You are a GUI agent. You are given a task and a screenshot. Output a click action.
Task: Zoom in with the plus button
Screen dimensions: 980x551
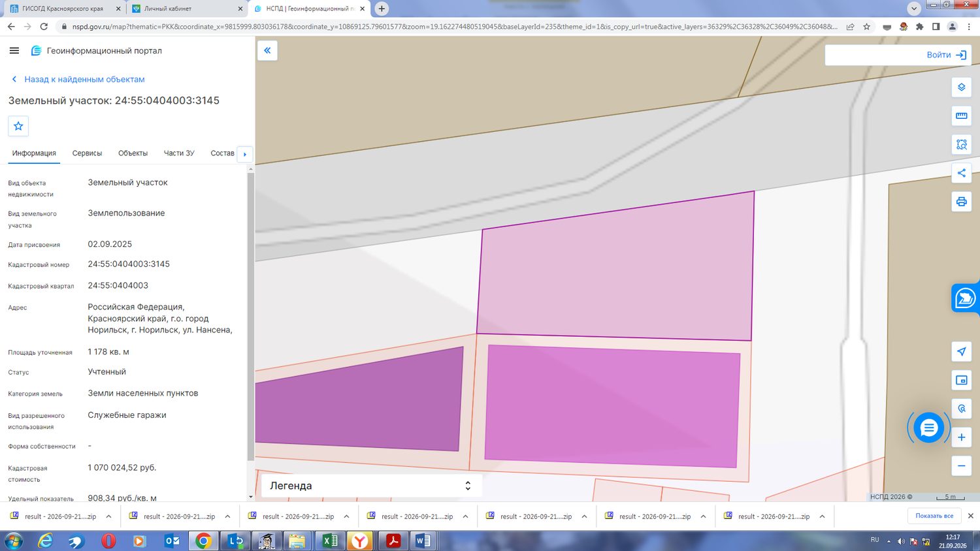pos(961,437)
